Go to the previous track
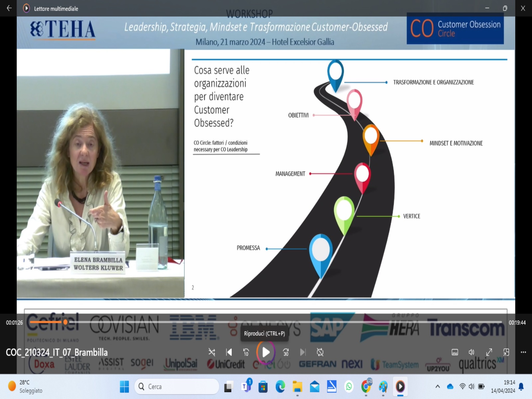This screenshot has height=399, width=532. [229, 352]
